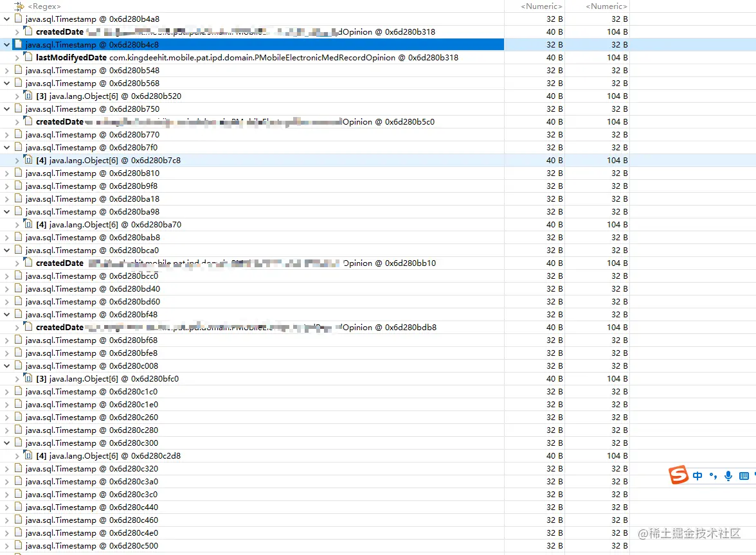Screen dimensions: 756x555
Task: Click reference icon of createdDate @ 0x6d280b5c0
Action: tap(28, 121)
